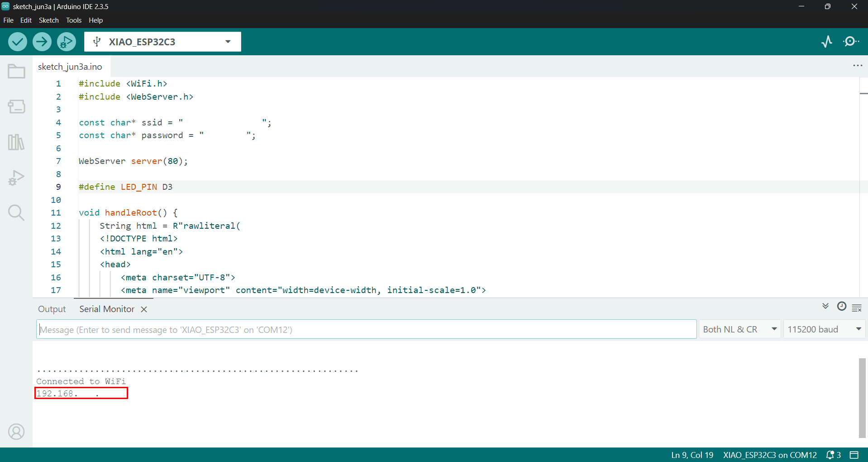Open the Search sidebar magnifier icon
Screen dimensions: 868x462
(16, 212)
